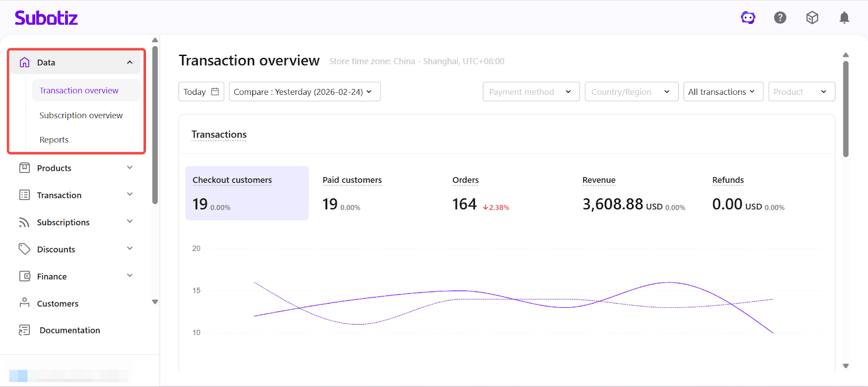Screen dimensions: 868x387
Task: Go to Subscription overview page
Action: (81, 115)
